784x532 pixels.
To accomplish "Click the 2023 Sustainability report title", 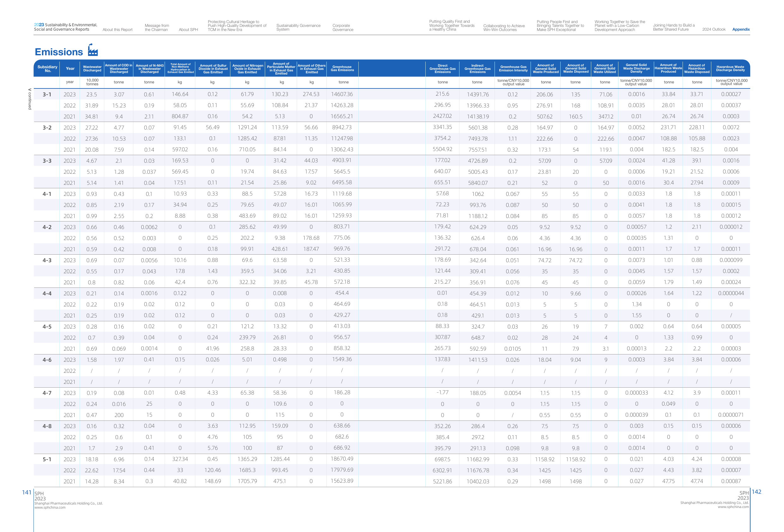I will [x=65, y=27].
